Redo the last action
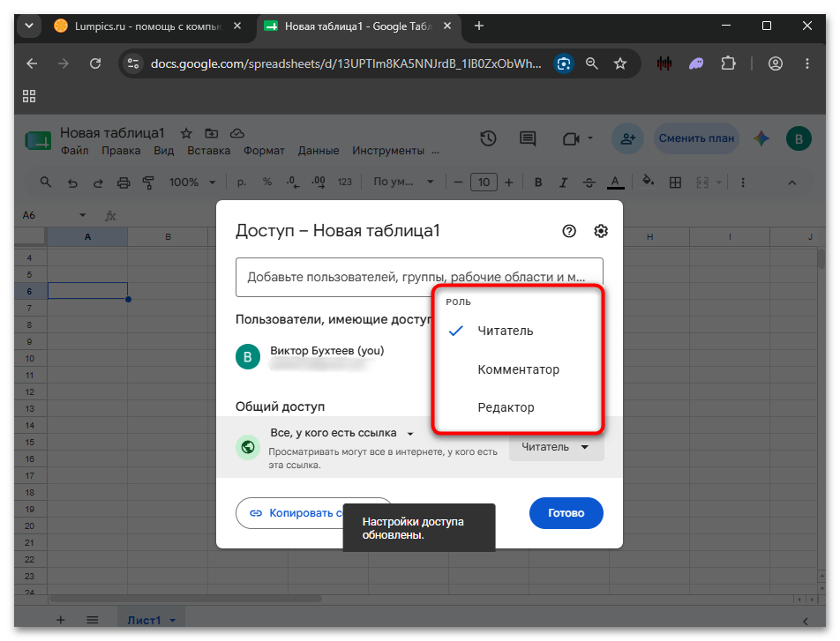Viewport: 840px width, 641px height. [x=98, y=183]
